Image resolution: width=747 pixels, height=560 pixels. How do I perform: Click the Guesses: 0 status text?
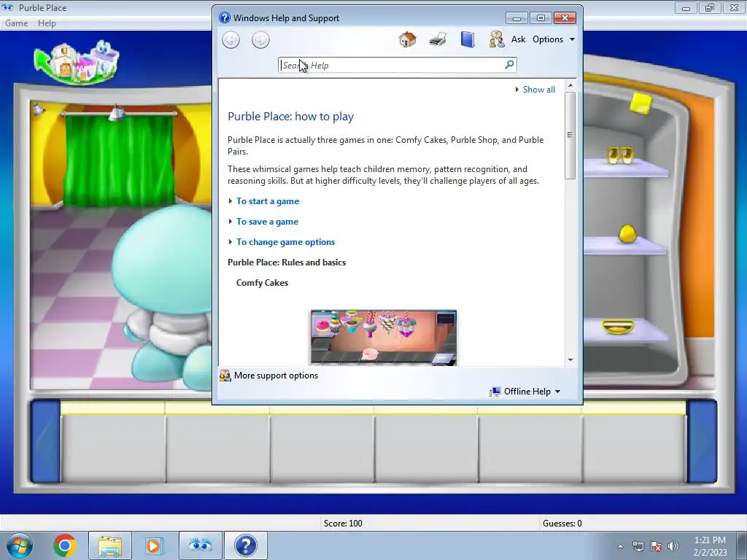pyautogui.click(x=562, y=524)
